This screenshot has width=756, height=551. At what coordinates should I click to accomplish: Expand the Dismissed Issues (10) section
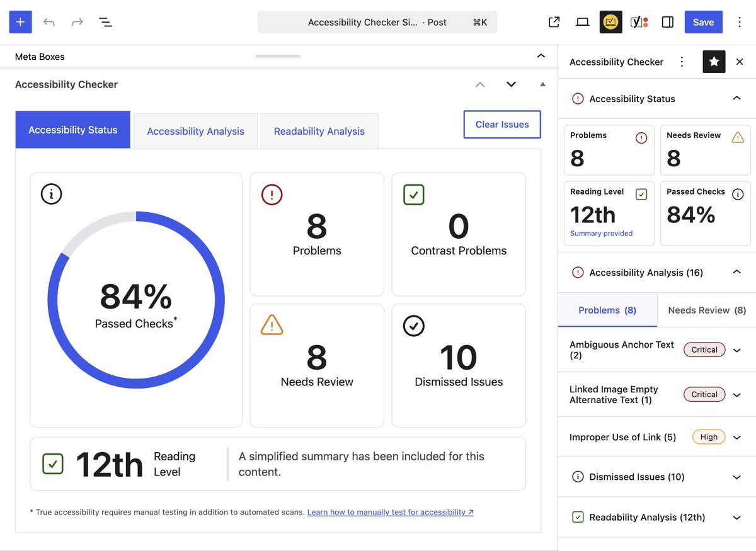[x=736, y=477]
